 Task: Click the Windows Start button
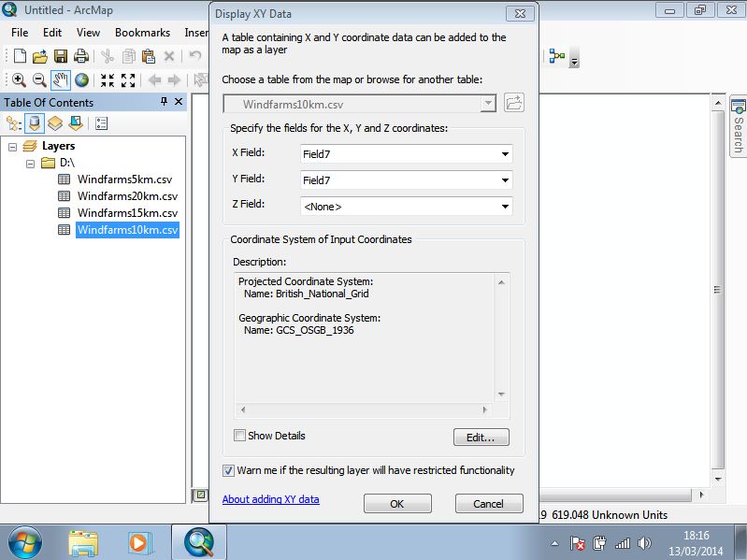pyautogui.click(x=24, y=542)
